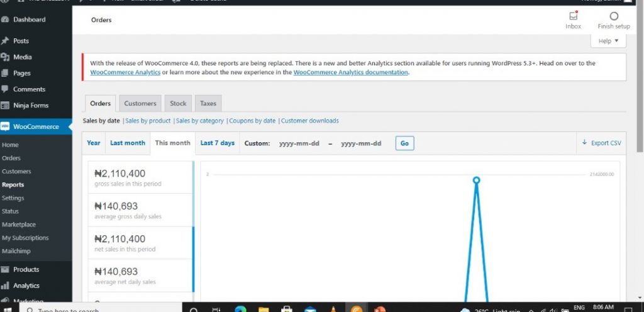
Task: Open the WooCommerce Analytics documentation link
Action: (x=351, y=72)
